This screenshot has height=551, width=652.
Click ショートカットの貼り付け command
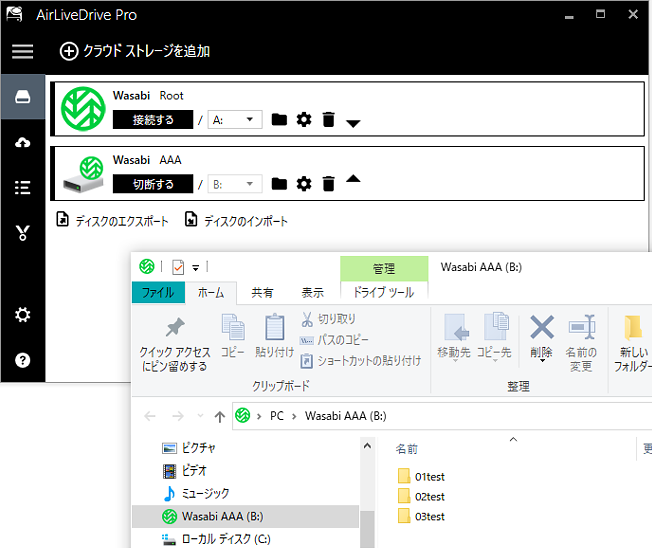click(360, 361)
